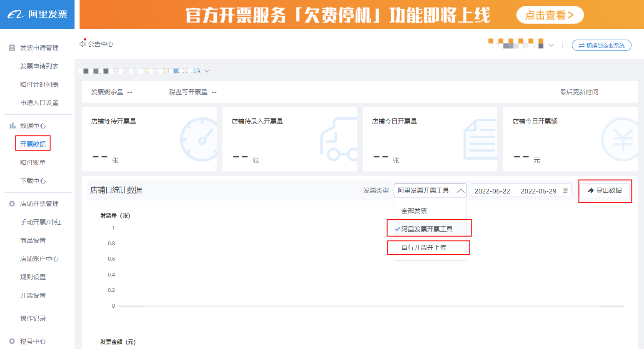The width and height of the screenshot is (644, 349).
Task: Expand the account name dropdown chevron
Action: pos(551,45)
